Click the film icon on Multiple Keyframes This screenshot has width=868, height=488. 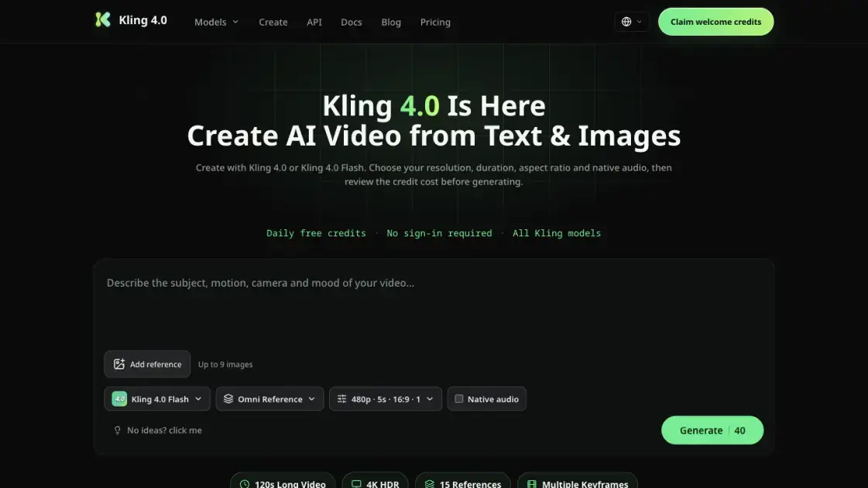point(532,484)
